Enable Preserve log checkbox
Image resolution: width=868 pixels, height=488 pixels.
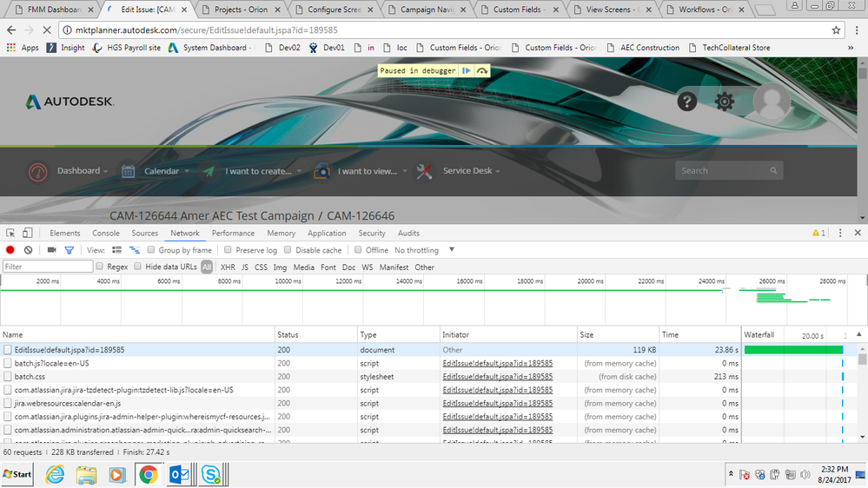point(228,250)
